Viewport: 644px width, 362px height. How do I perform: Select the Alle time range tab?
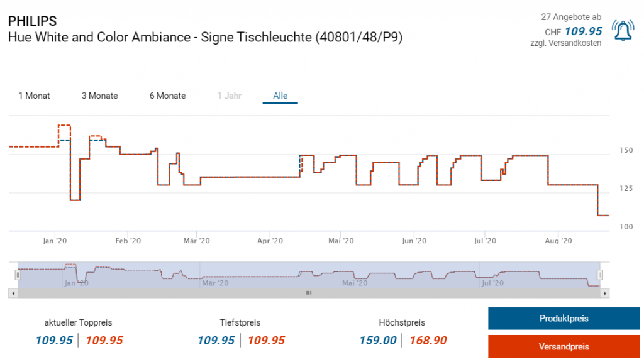point(280,96)
